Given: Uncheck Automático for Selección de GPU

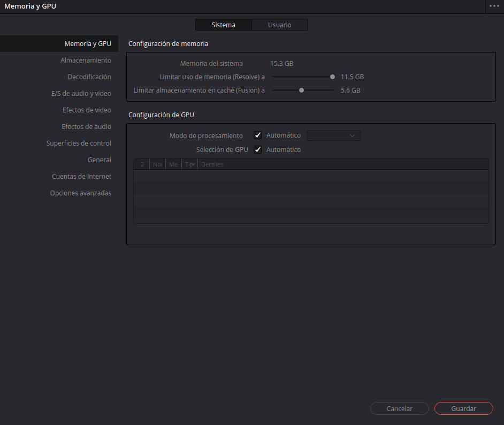Looking at the screenshot, I should 257,149.
